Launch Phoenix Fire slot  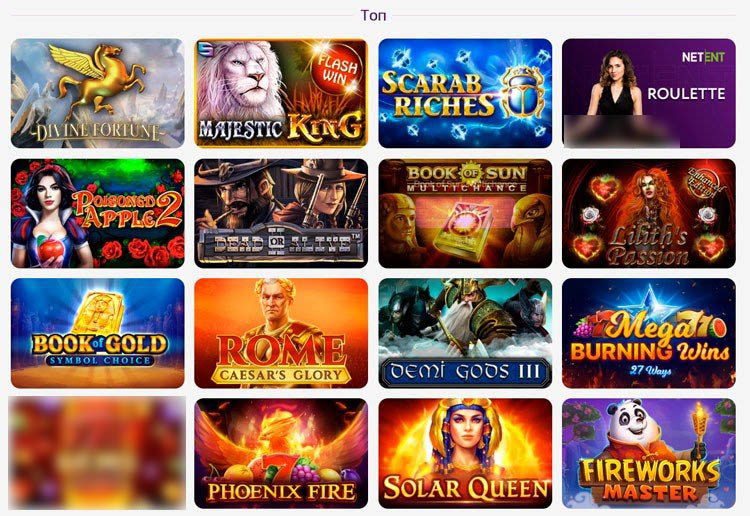click(281, 453)
